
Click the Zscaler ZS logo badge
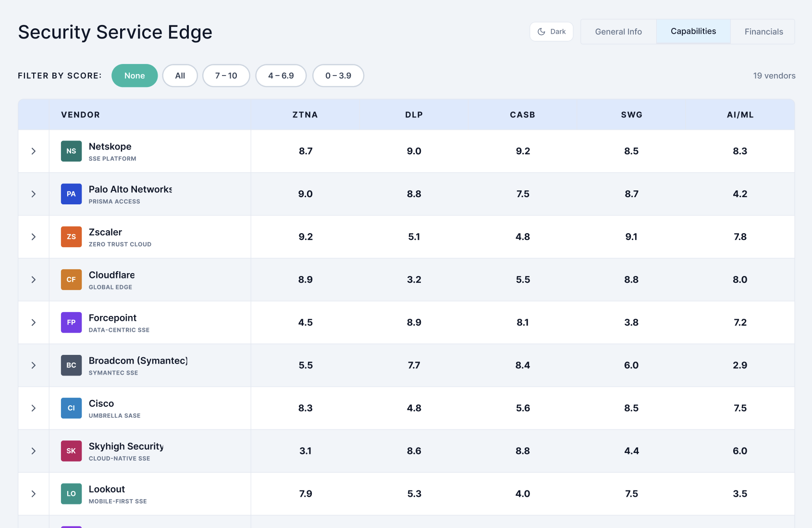[x=71, y=237]
